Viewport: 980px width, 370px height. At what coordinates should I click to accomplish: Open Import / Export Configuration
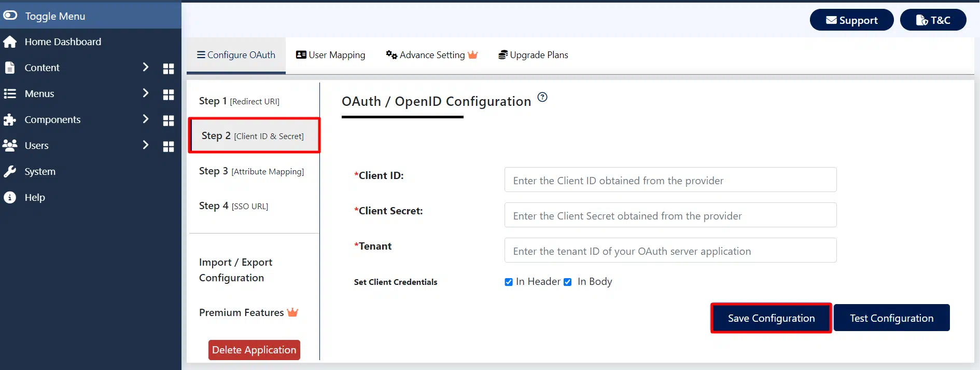click(x=236, y=270)
